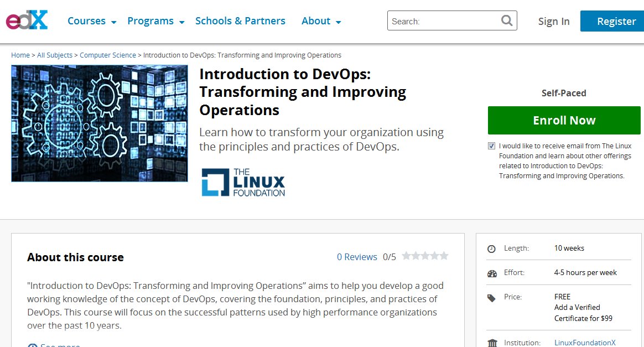This screenshot has height=347, width=644.
Task: Expand the Programs dropdown menu
Action: coord(156,21)
